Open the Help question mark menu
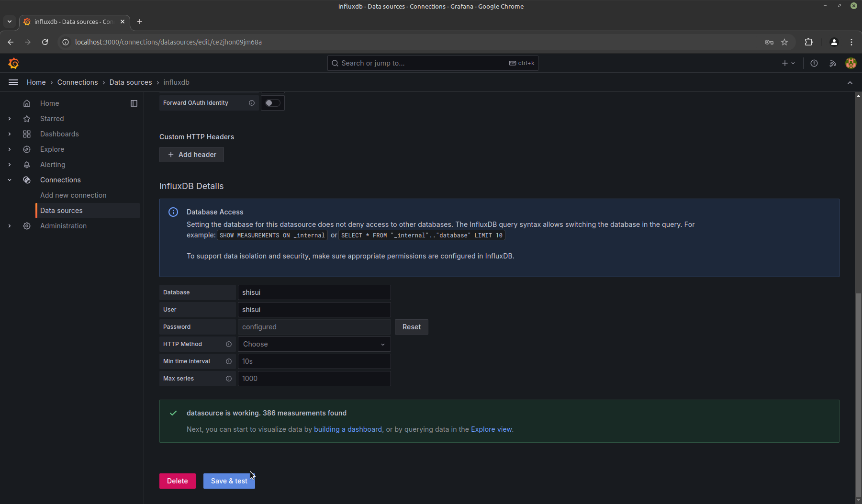 click(814, 63)
